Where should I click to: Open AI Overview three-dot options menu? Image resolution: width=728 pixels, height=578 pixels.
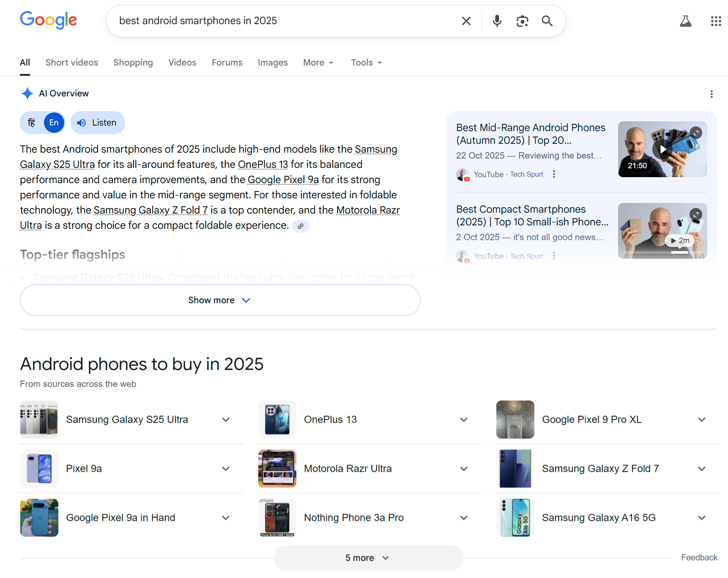click(712, 94)
